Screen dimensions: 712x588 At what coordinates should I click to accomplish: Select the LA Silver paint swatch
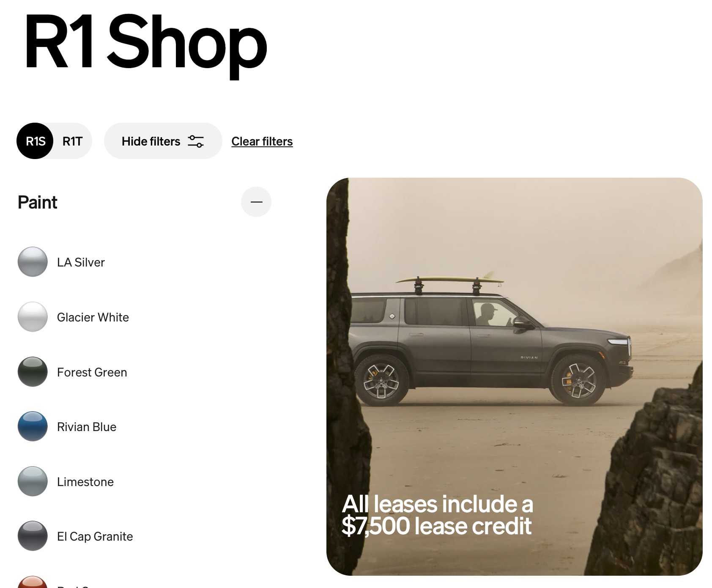click(33, 262)
